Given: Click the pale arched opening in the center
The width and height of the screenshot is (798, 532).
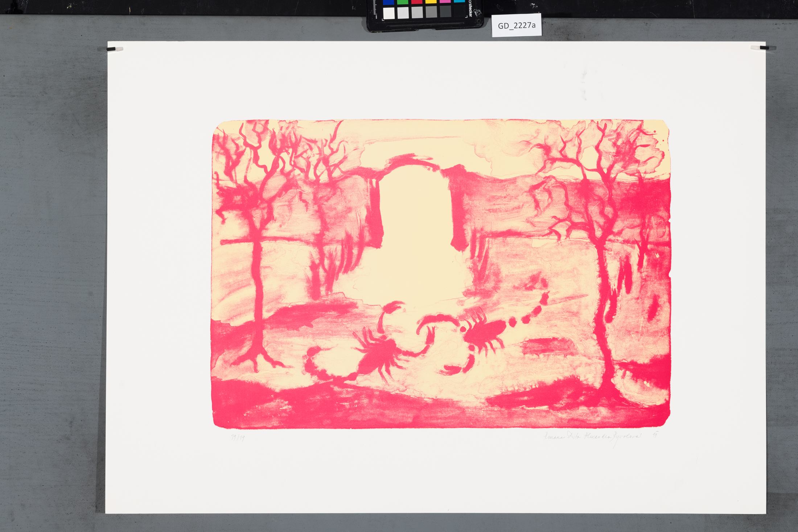Looking at the screenshot, I should (x=415, y=218).
